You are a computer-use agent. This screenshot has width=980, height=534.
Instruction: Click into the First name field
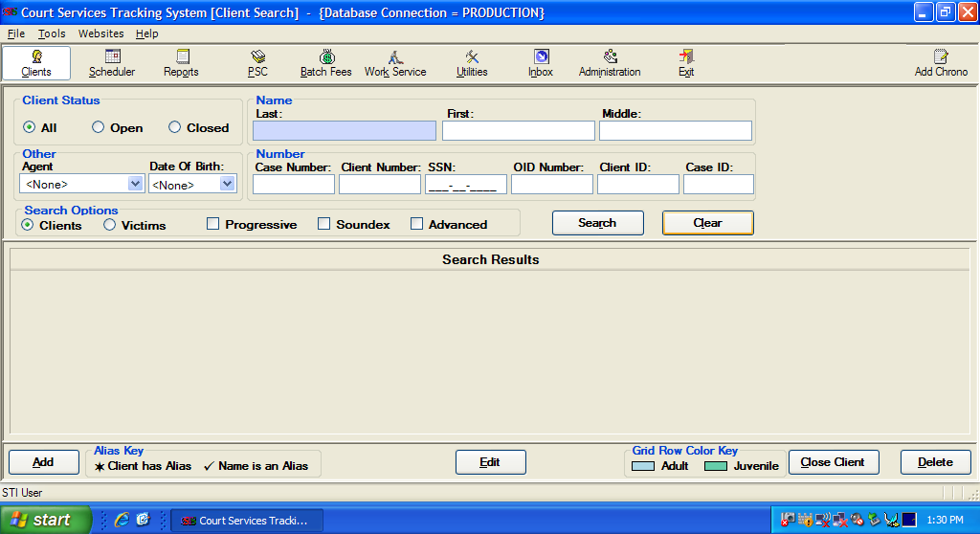pyautogui.click(x=519, y=131)
